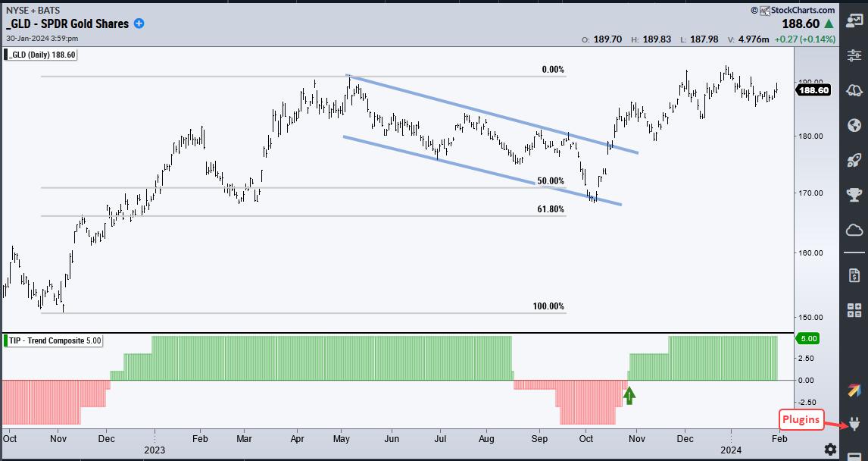Click the globe icon in the sidebar

point(854,125)
